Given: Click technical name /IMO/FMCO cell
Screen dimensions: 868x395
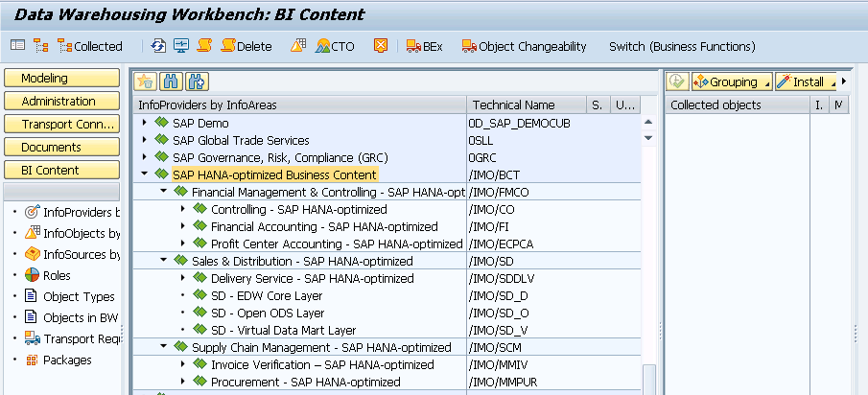Looking at the screenshot, I should click(526, 193).
